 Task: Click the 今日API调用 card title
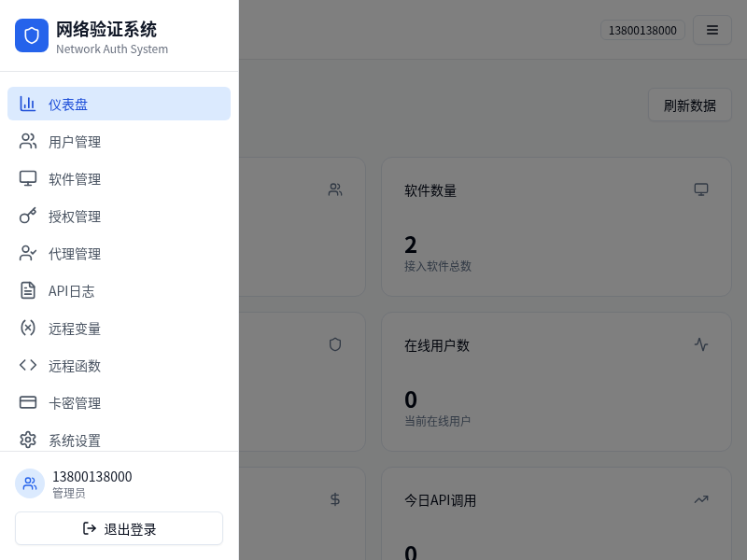440,500
